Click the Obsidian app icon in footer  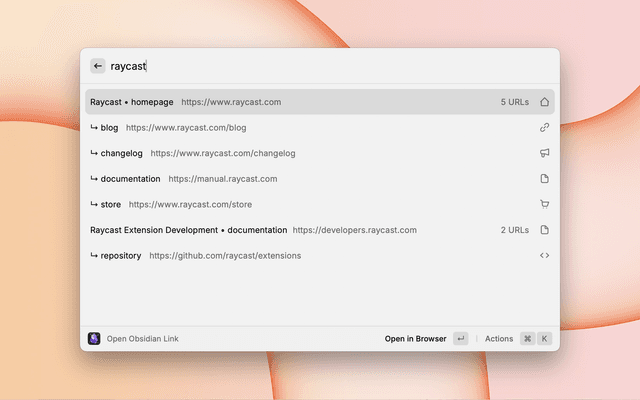click(94, 339)
